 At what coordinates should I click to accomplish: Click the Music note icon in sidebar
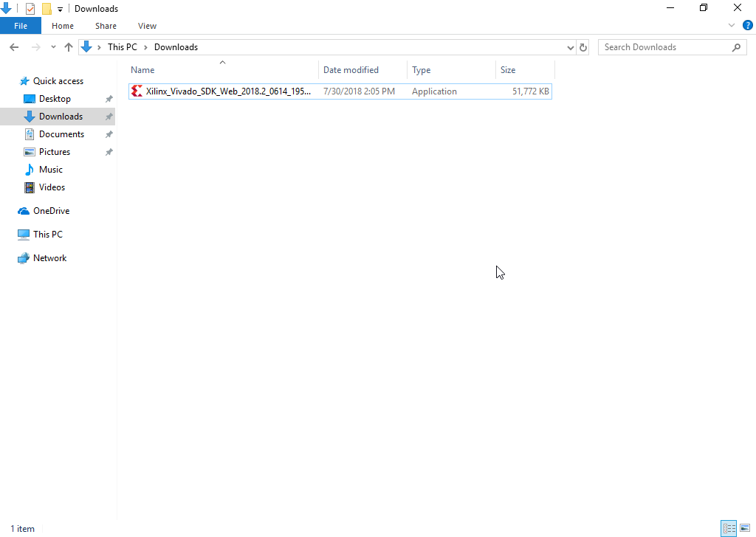click(30, 170)
